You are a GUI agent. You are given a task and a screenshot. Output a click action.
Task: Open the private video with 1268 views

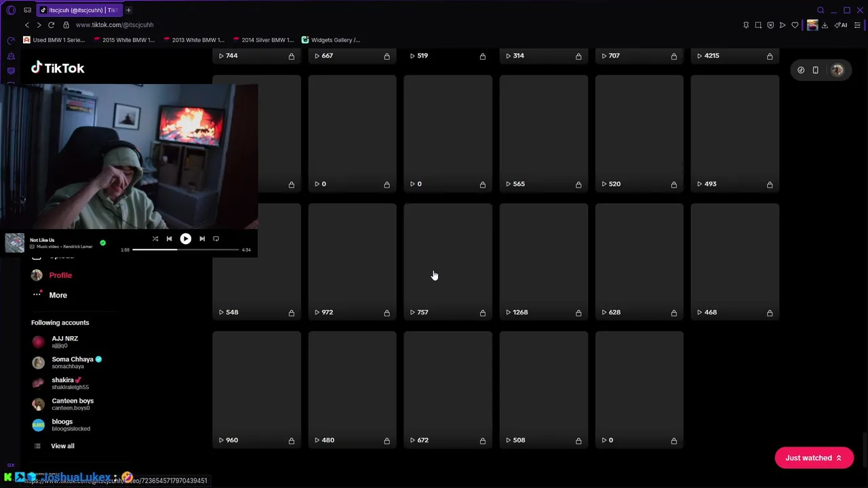click(x=543, y=262)
